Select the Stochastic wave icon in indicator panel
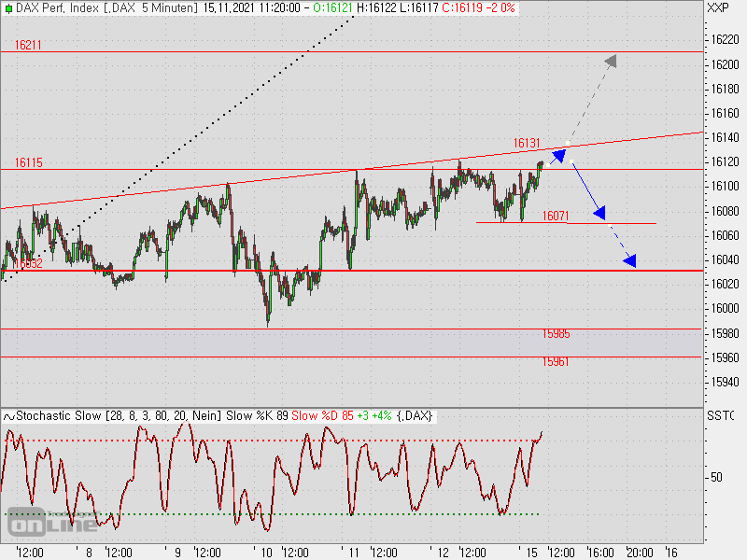This screenshot has height=560, width=747. point(8,417)
